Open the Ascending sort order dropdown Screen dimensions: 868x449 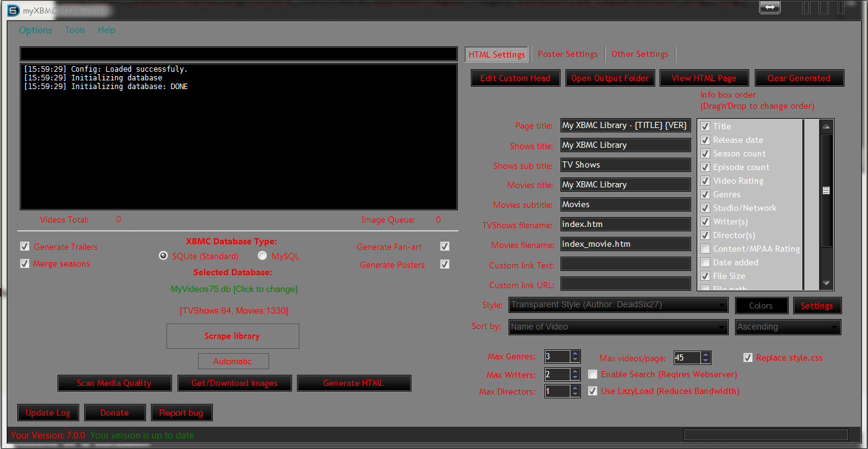[788, 327]
